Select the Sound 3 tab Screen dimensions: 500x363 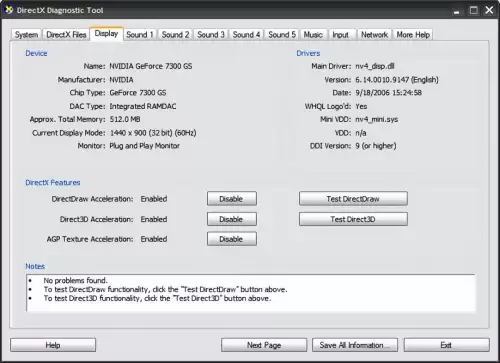211,35
